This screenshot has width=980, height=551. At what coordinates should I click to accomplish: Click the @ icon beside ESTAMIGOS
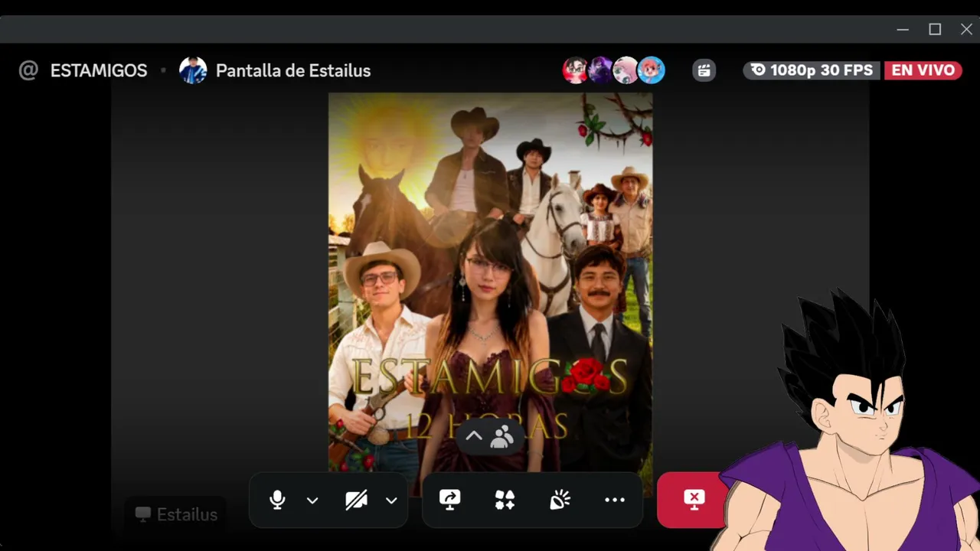click(28, 70)
